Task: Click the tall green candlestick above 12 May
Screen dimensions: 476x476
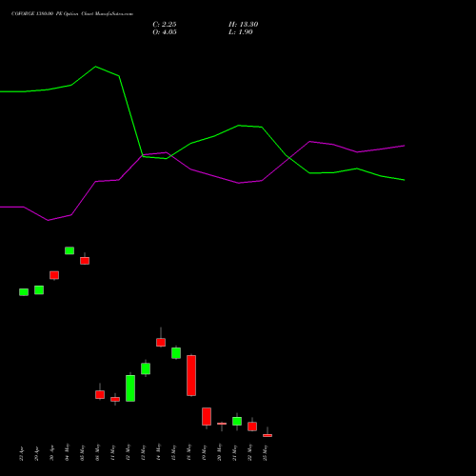Action: [130, 388]
